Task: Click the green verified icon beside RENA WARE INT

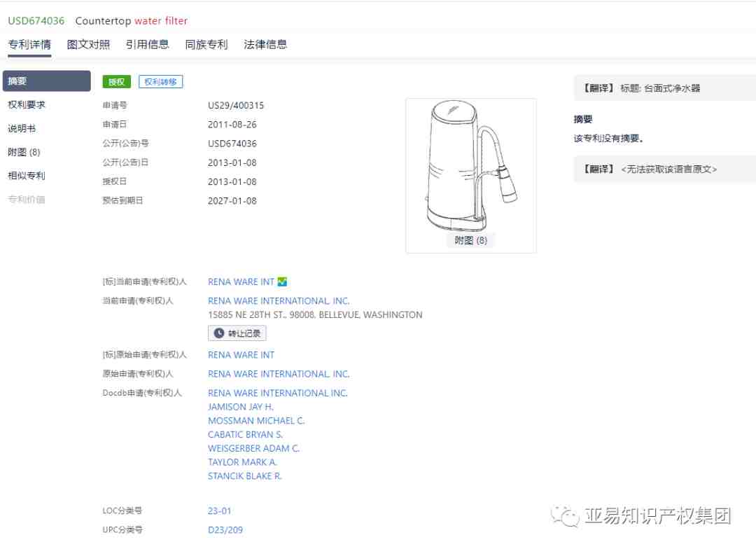Action: pos(283,282)
